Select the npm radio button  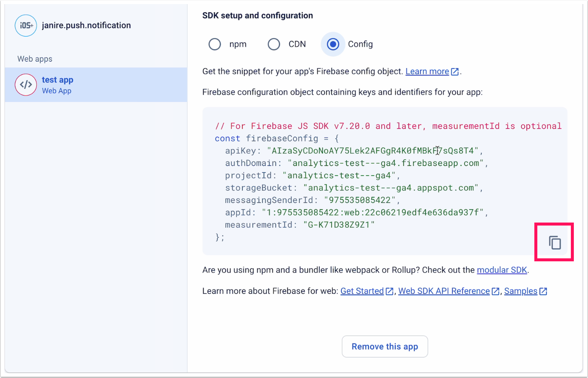pos(215,44)
